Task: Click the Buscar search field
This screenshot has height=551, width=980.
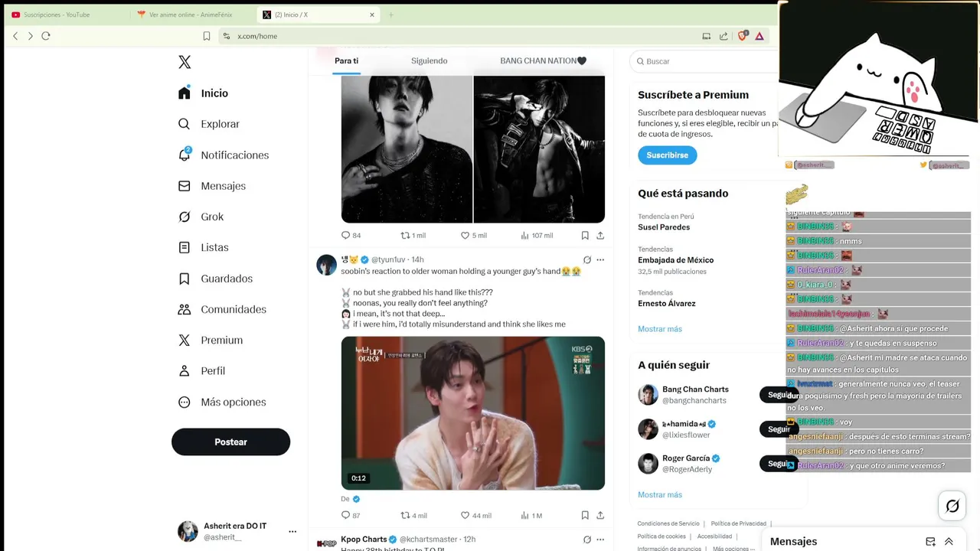Action: pos(704,61)
